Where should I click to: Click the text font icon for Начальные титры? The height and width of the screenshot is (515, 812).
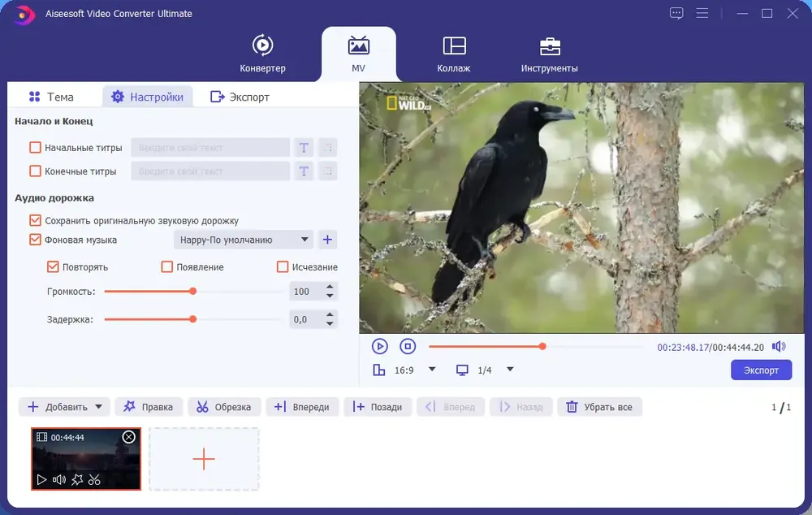click(x=304, y=148)
